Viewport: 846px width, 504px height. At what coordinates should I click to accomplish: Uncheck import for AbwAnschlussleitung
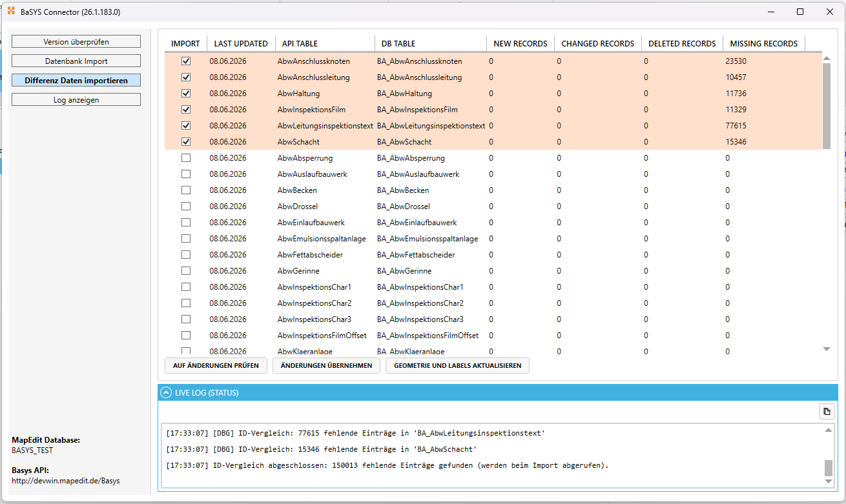pyautogui.click(x=186, y=77)
